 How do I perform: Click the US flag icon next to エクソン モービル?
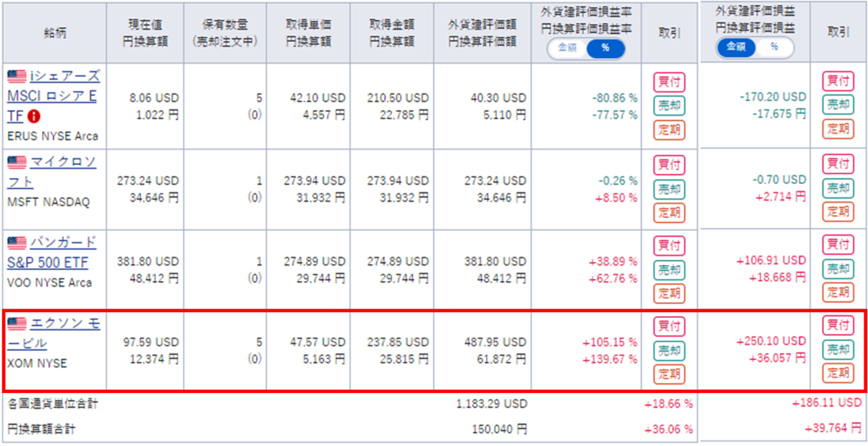pyautogui.click(x=17, y=325)
